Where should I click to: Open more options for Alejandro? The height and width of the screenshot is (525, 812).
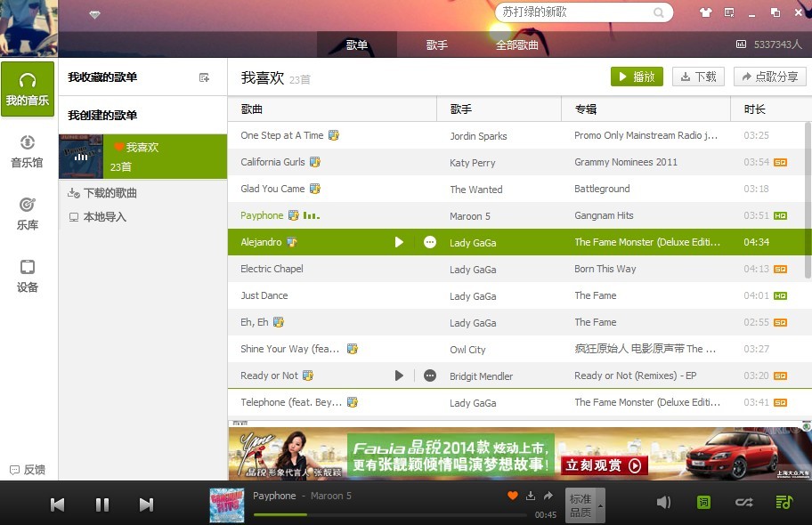coord(430,242)
